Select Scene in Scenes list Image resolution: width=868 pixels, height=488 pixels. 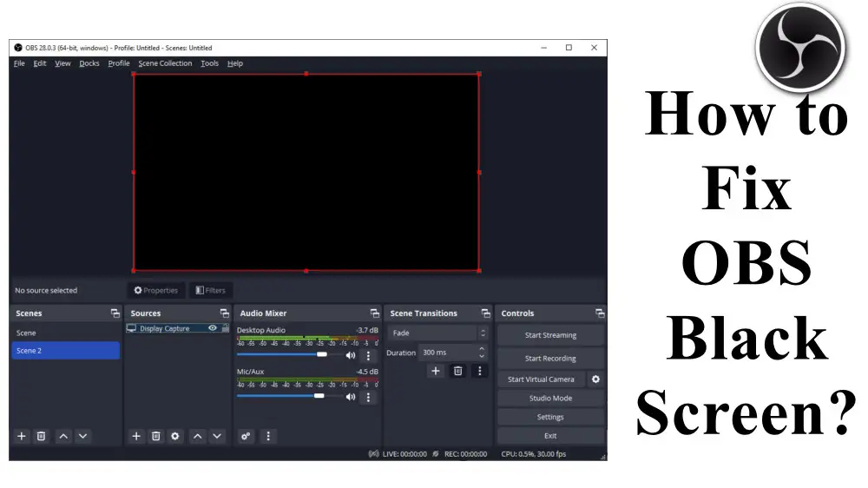[x=66, y=333]
